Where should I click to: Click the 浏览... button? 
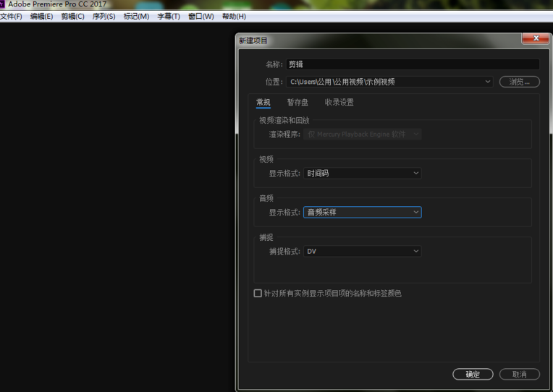pyautogui.click(x=519, y=82)
